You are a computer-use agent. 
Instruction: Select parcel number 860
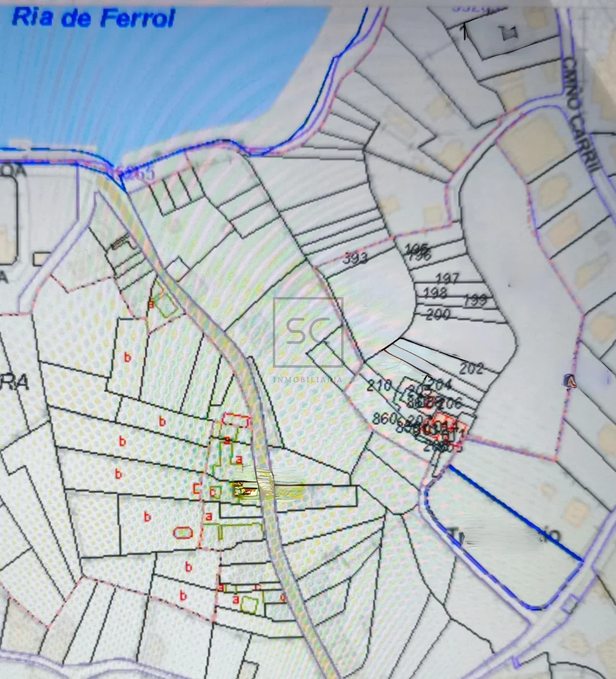[x=384, y=419]
